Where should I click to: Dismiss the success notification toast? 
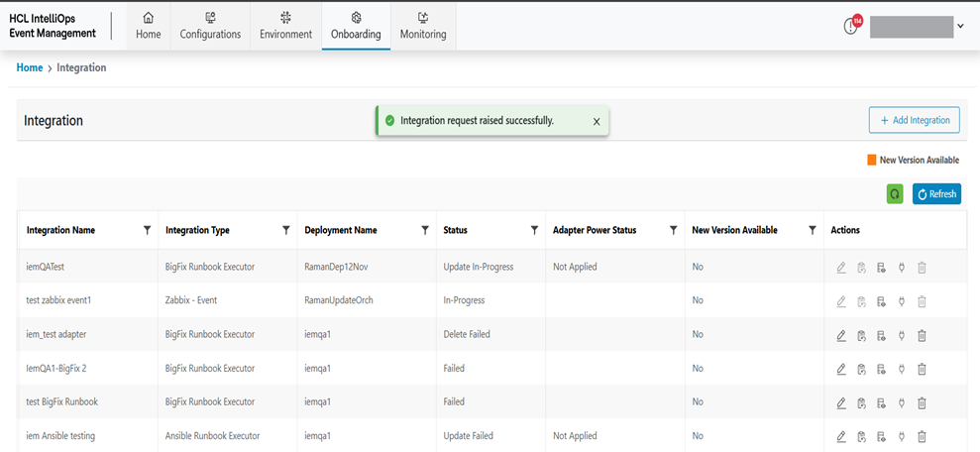pyautogui.click(x=597, y=121)
